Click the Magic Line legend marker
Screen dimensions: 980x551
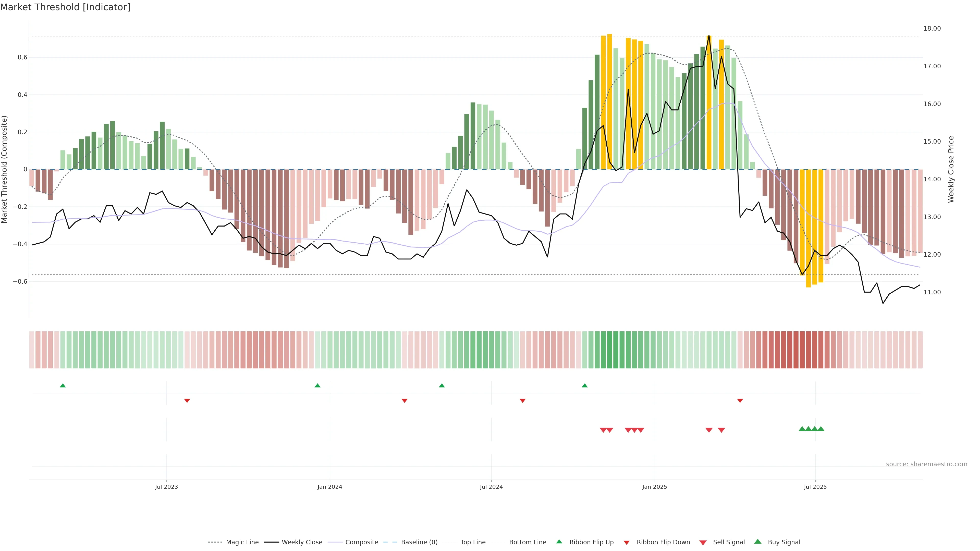tap(215, 542)
